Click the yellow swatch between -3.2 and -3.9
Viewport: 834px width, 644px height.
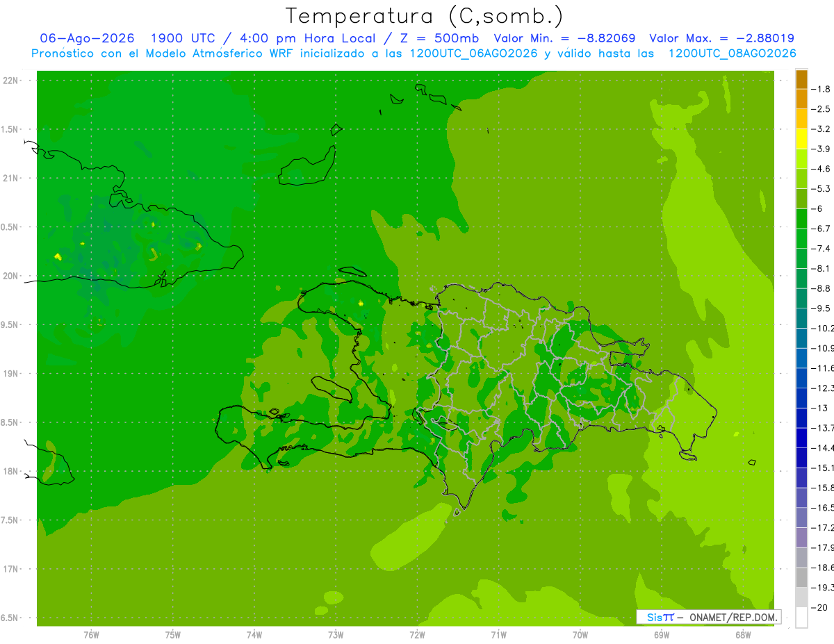[x=801, y=139]
